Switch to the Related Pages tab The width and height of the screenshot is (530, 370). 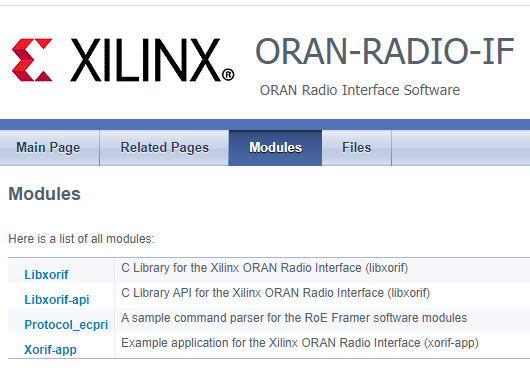click(165, 148)
